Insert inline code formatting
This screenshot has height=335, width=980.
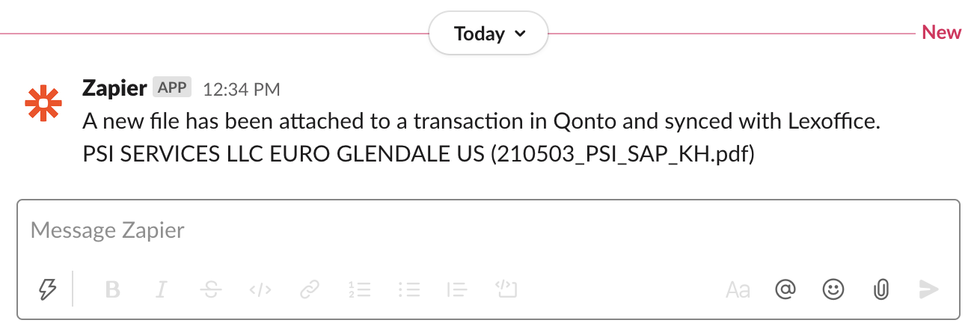(x=260, y=289)
